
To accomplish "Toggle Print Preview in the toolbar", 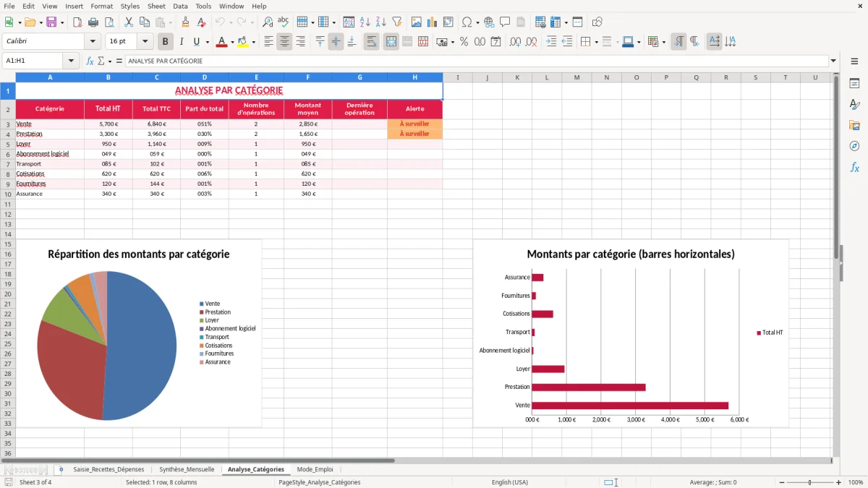I will pyautogui.click(x=109, y=22).
